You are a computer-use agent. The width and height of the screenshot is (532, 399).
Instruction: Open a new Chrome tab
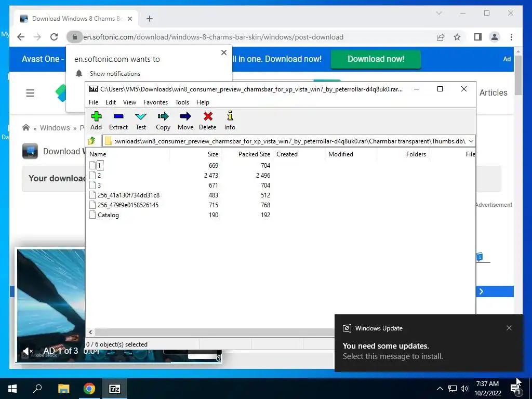pyautogui.click(x=150, y=19)
